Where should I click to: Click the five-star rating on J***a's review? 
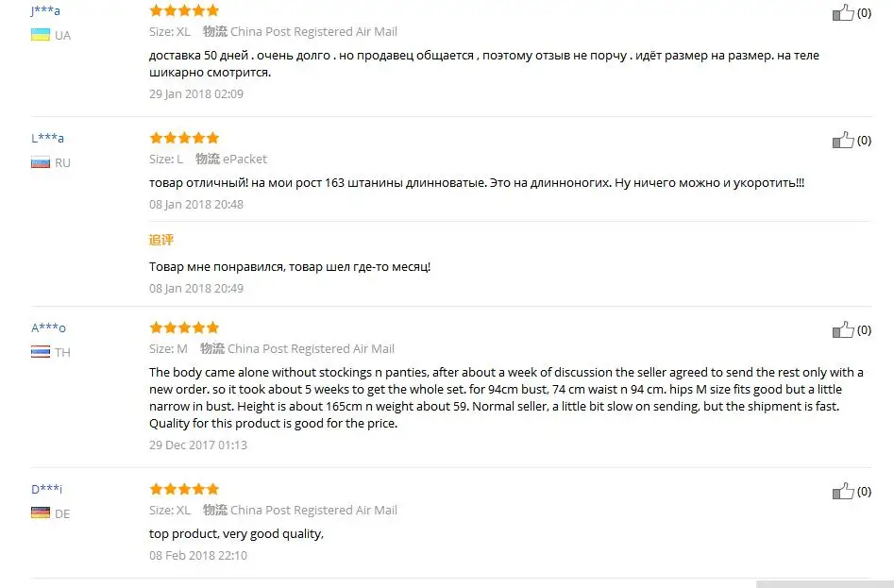click(x=184, y=10)
